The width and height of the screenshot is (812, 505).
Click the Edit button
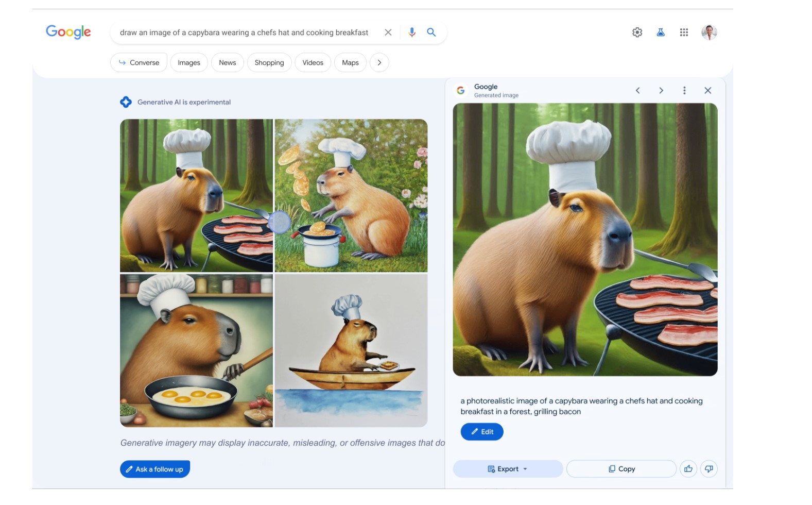coord(482,432)
